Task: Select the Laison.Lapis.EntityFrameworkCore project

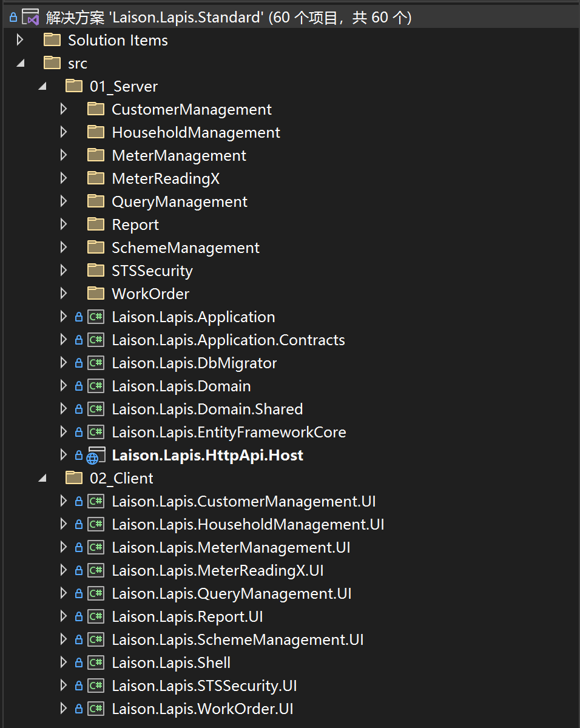Action: point(229,432)
